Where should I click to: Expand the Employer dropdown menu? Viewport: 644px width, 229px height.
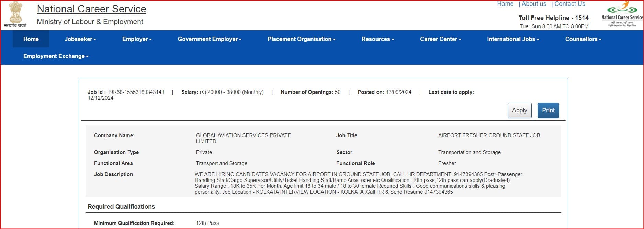click(137, 39)
